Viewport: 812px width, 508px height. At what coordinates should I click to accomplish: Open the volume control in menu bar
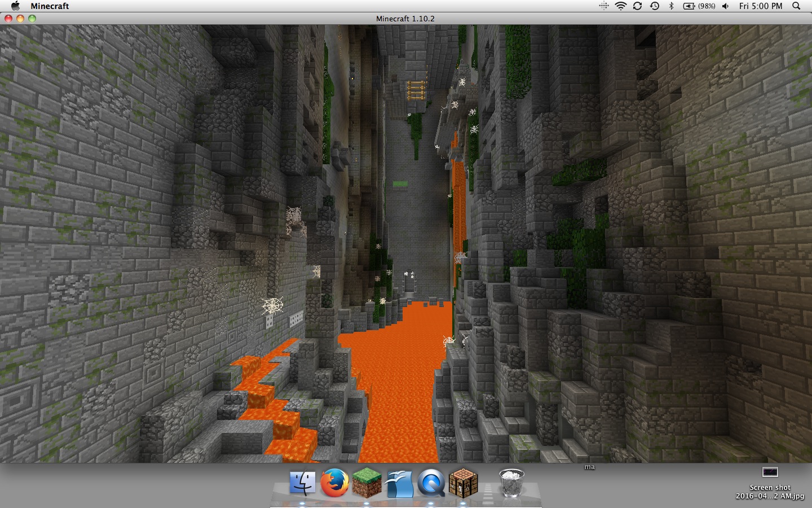click(x=725, y=6)
